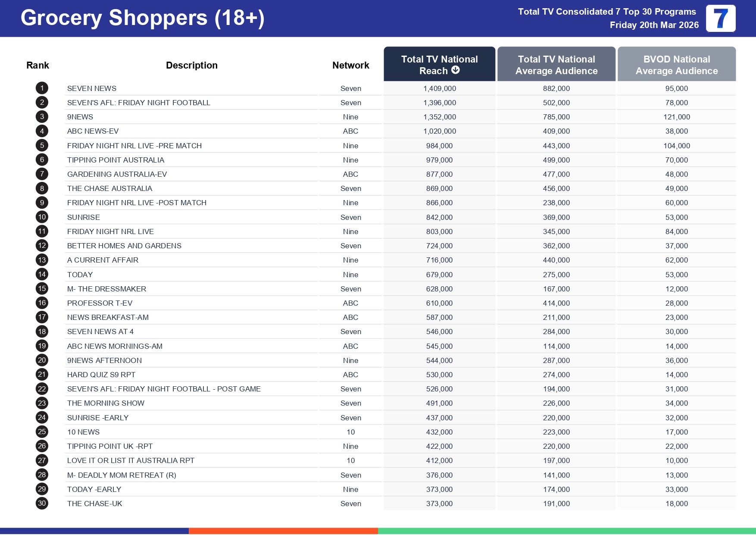This screenshot has height=535, width=756.
Task: Click the Description column heading
Action: pos(191,66)
